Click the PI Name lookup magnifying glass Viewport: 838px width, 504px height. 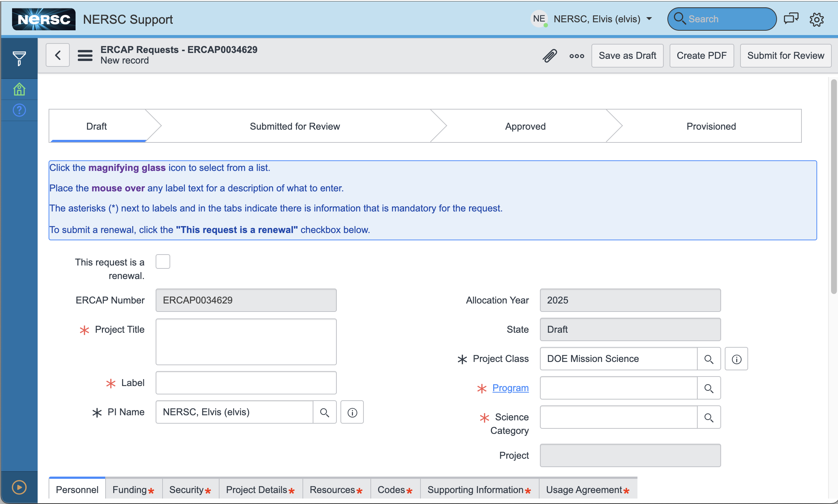(324, 412)
